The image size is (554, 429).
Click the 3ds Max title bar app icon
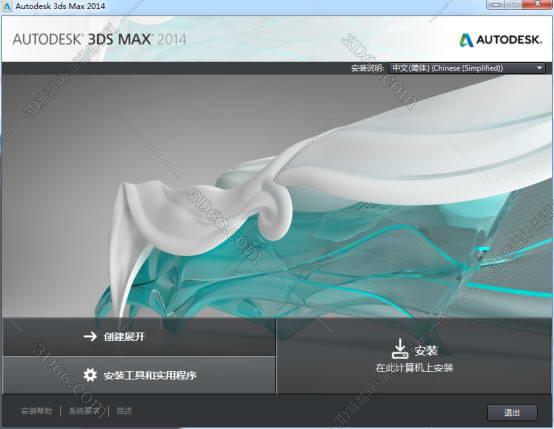pos(7,6)
